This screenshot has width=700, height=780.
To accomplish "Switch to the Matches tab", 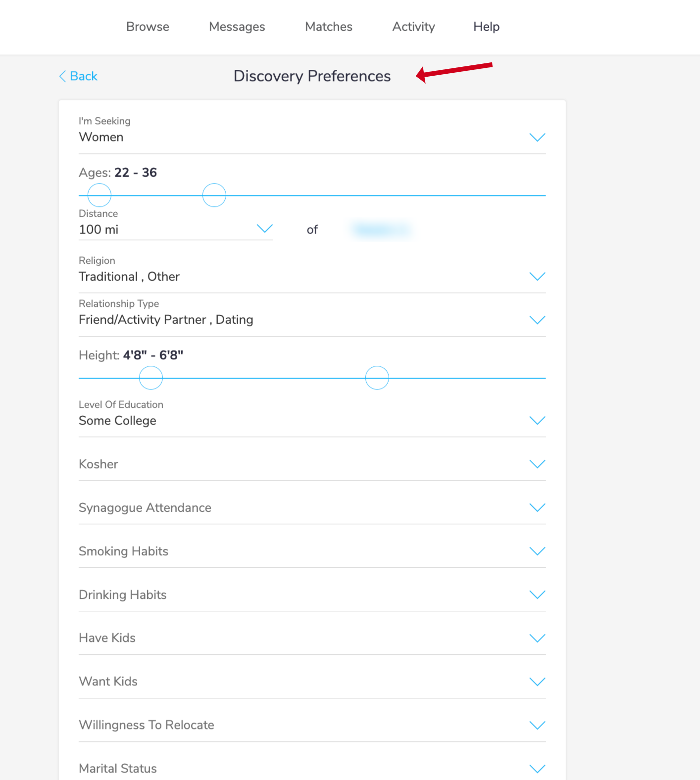I will click(x=329, y=27).
